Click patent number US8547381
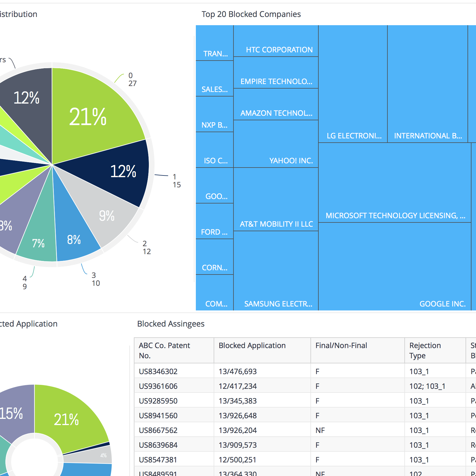Viewport: 476px width, 476px height. click(158, 460)
